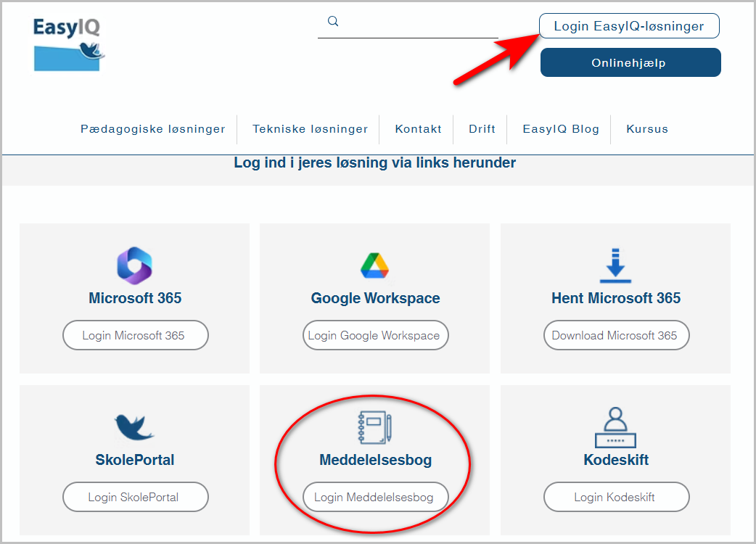Click the 'Log ind i jeres løsning' heading

coord(374,163)
